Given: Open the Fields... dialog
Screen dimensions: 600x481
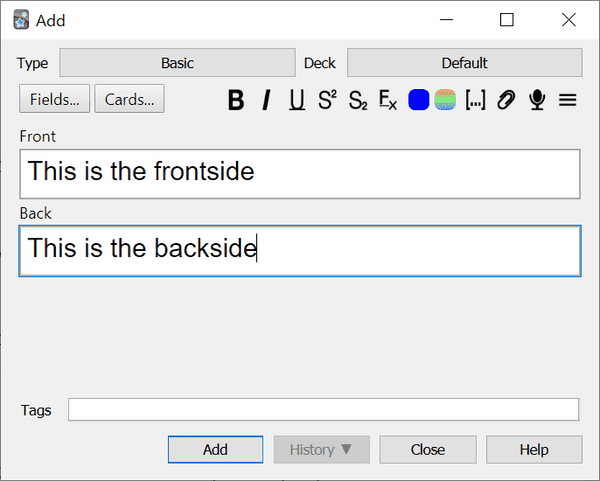Looking at the screenshot, I should pos(55,99).
